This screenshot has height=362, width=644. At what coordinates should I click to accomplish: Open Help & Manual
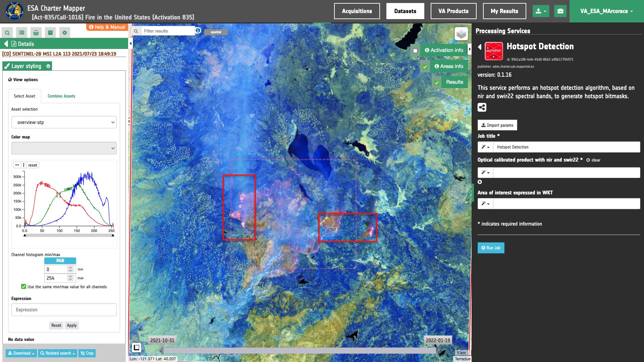pos(107,27)
